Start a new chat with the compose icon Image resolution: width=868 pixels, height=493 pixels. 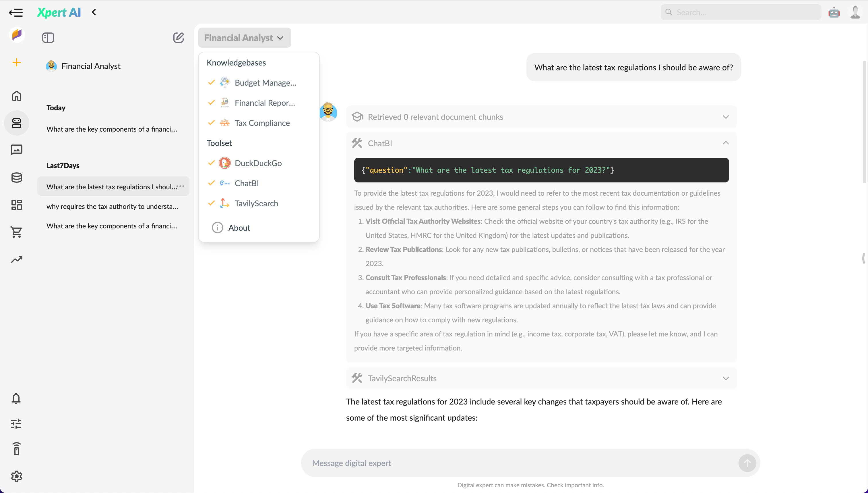(x=179, y=38)
